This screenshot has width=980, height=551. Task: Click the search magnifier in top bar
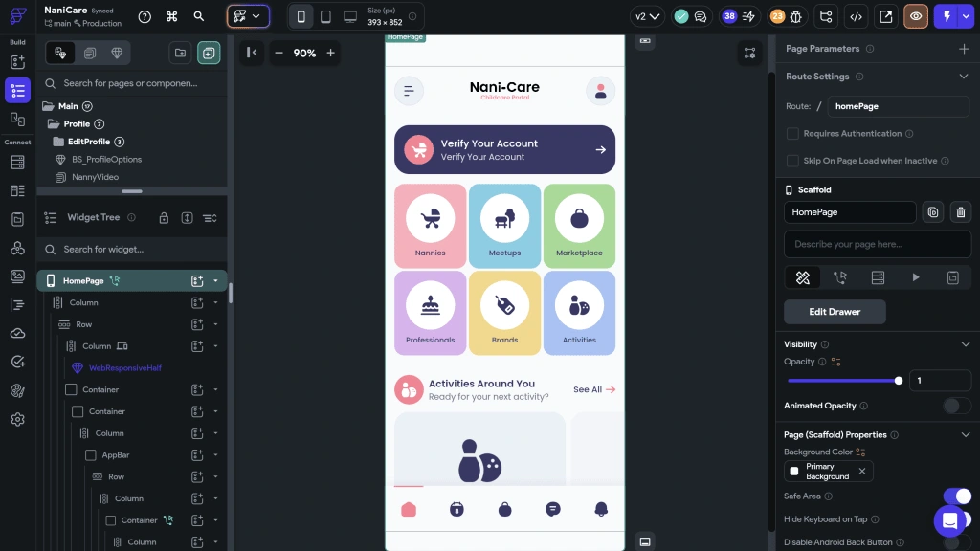(199, 17)
